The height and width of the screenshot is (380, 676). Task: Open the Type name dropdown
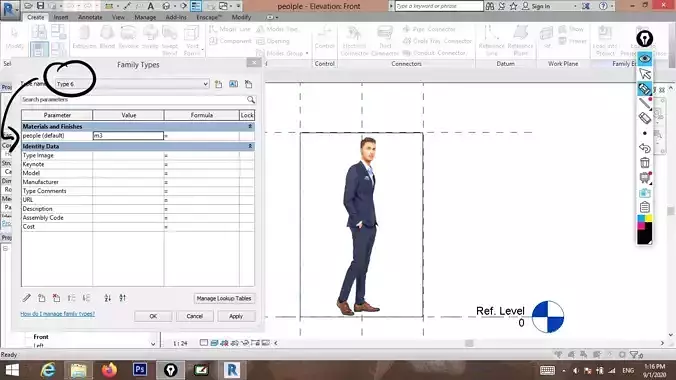click(x=206, y=84)
